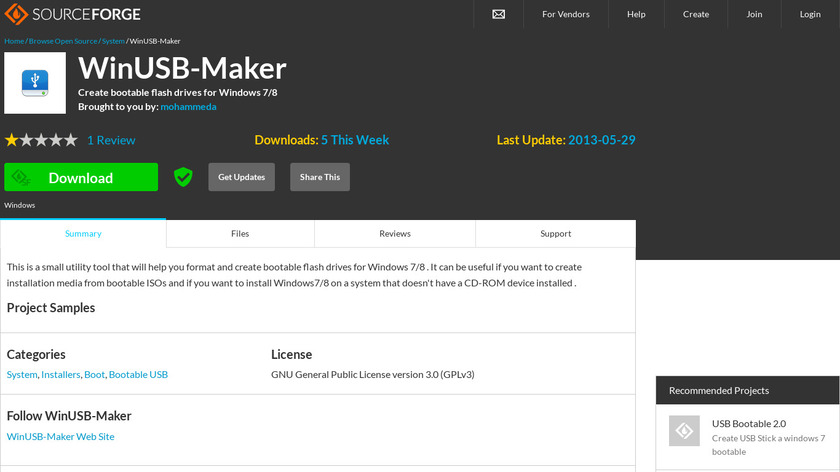Screen dimensions: 840x472
Task: Click the 'Create bootable flash drives' tagline
Action: 178,92
